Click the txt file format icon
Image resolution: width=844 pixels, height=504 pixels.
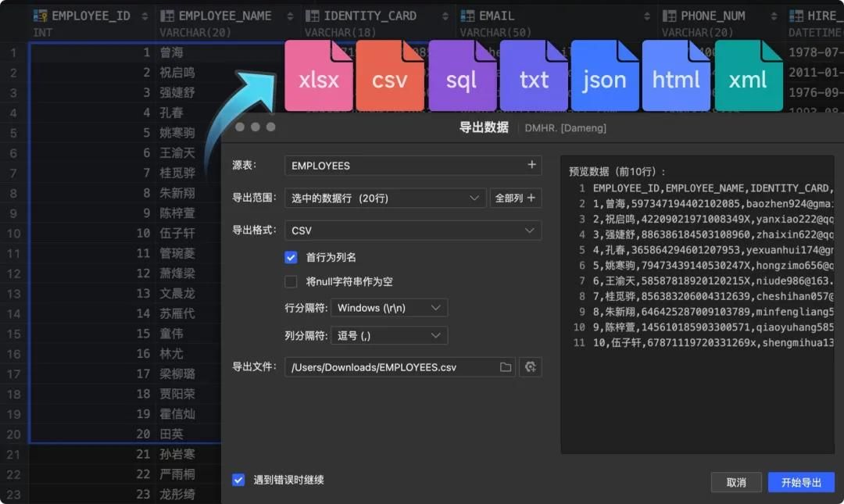(534, 75)
